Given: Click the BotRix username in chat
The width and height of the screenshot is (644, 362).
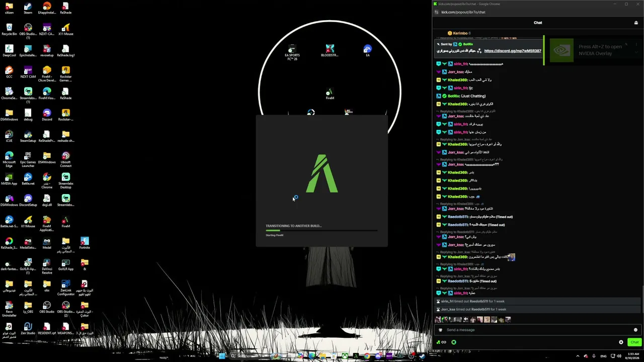Looking at the screenshot, I should coord(453,96).
